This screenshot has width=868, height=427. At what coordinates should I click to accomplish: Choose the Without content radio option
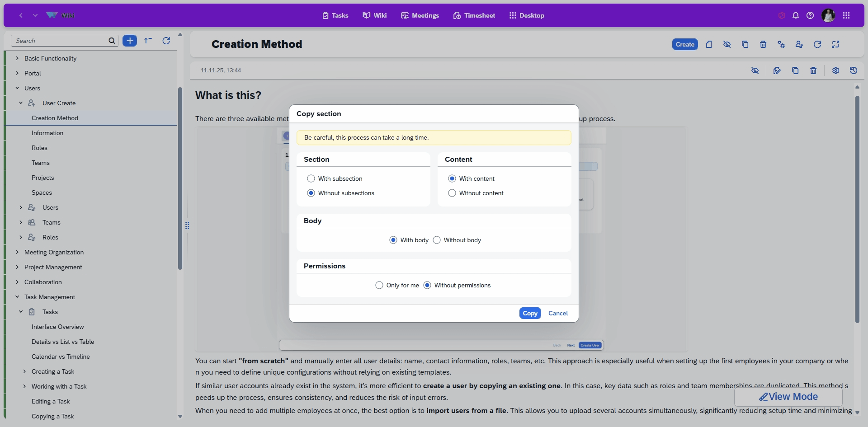(452, 193)
